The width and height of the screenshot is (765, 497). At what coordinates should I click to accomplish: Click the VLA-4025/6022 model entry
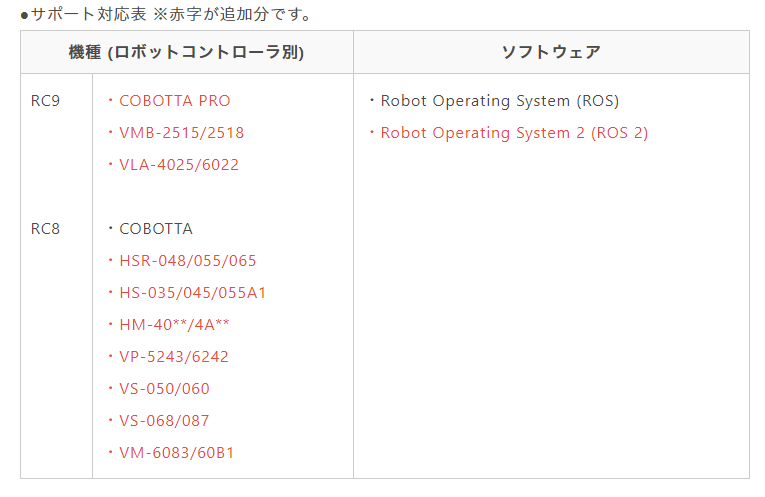click(x=178, y=165)
